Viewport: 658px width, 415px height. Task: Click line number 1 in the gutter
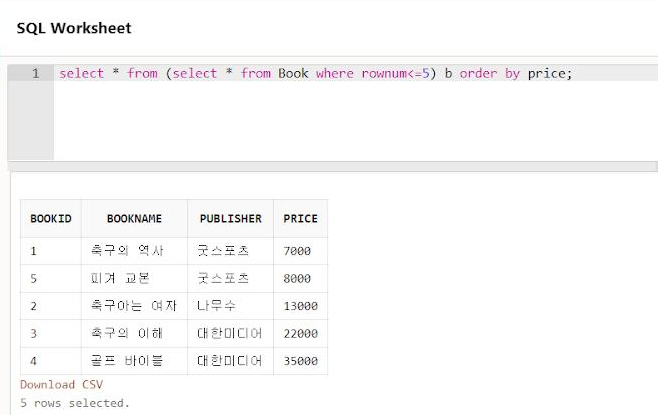[x=36, y=73]
